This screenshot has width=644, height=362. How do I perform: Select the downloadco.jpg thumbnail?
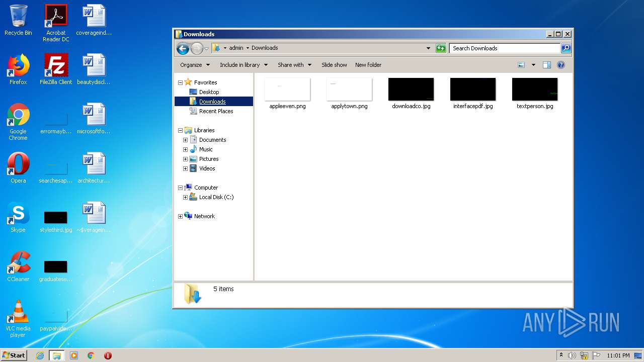click(411, 94)
